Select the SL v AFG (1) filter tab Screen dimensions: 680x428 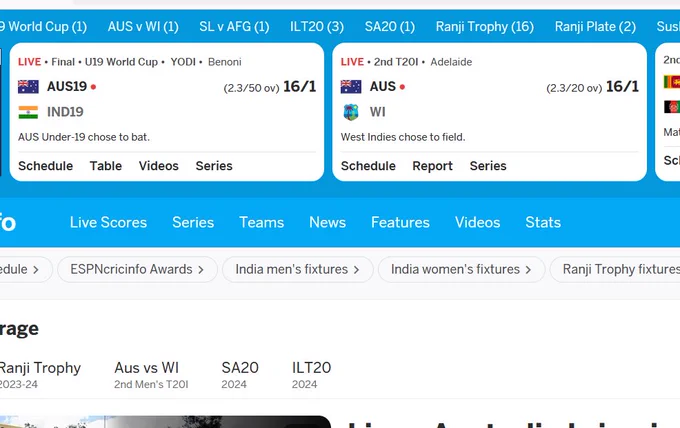tap(234, 26)
